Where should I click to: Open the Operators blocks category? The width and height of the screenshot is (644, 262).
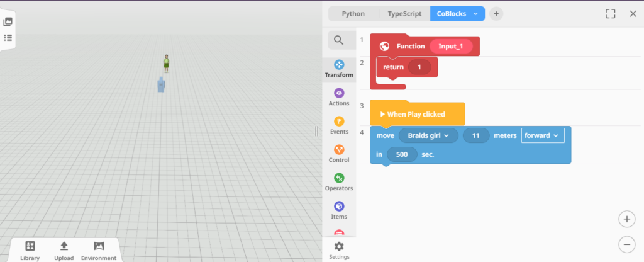[339, 183]
